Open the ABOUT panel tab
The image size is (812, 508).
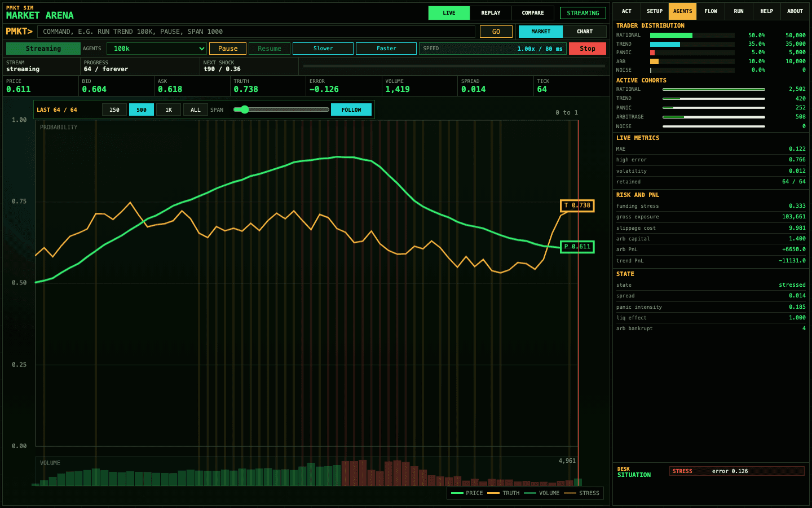795,11
